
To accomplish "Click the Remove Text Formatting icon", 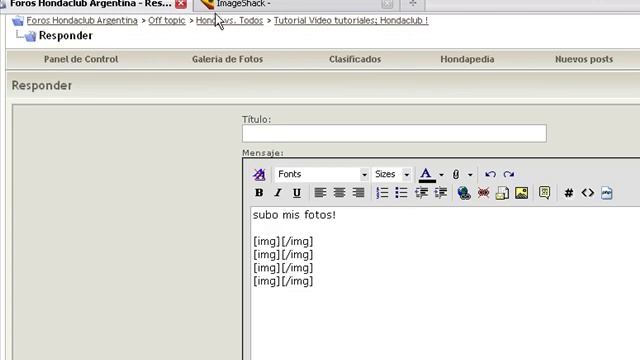I will pyautogui.click(x=259, y=174).
